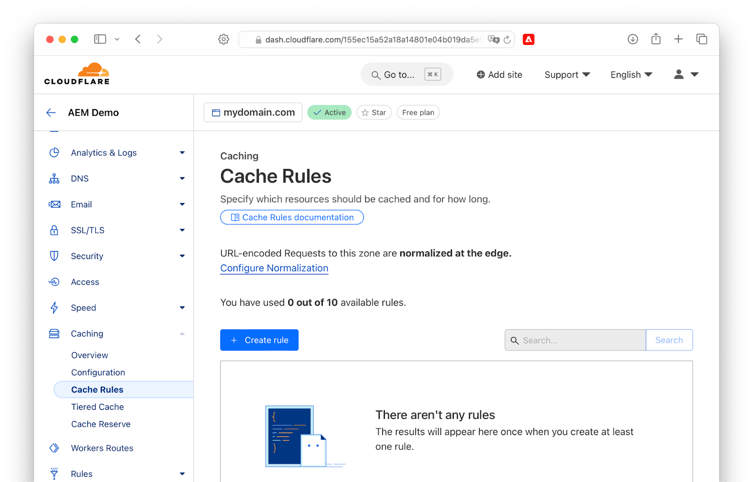750x482 pixels.
Task: Show the tab overview icon
Action: coord(701,39)
